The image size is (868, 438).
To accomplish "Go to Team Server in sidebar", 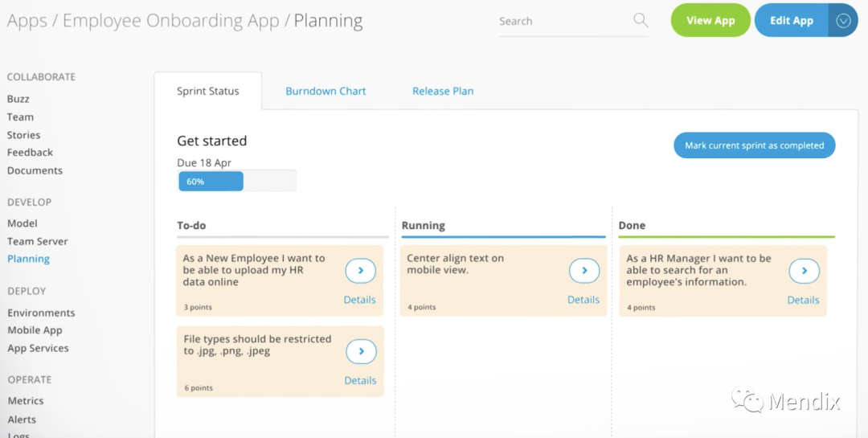I will pos(38,241).
